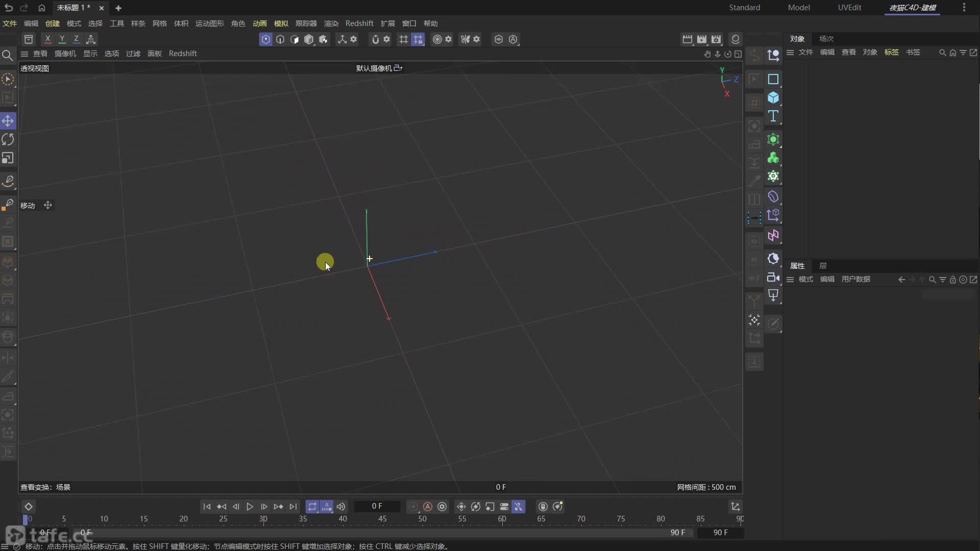
Task: Select the Spline Pen tool
Action: 8,181
